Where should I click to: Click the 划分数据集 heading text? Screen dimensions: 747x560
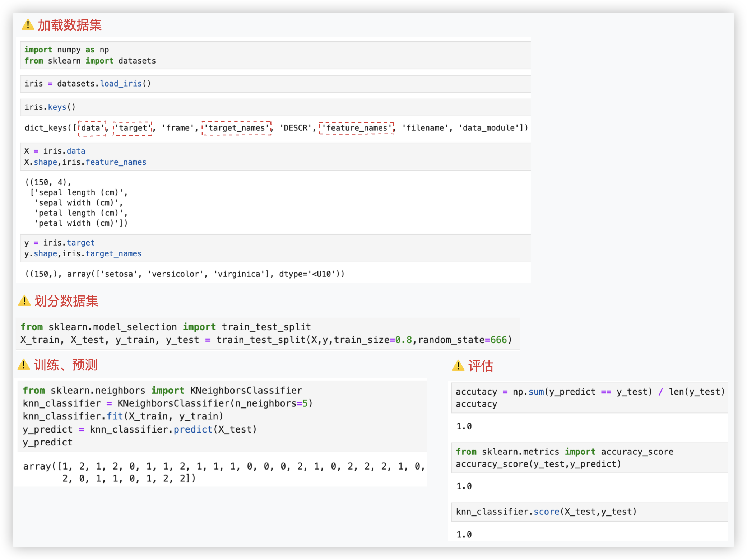click(x=66, y=301)
